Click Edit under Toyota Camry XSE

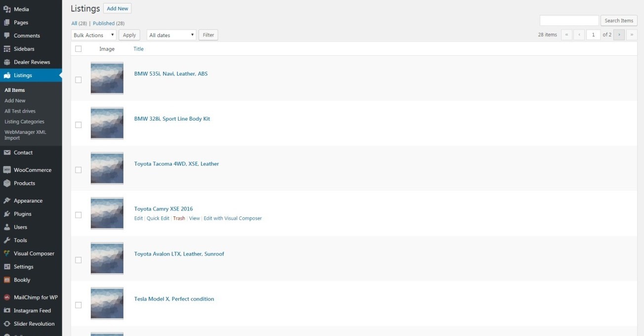[x=138, y=218]
